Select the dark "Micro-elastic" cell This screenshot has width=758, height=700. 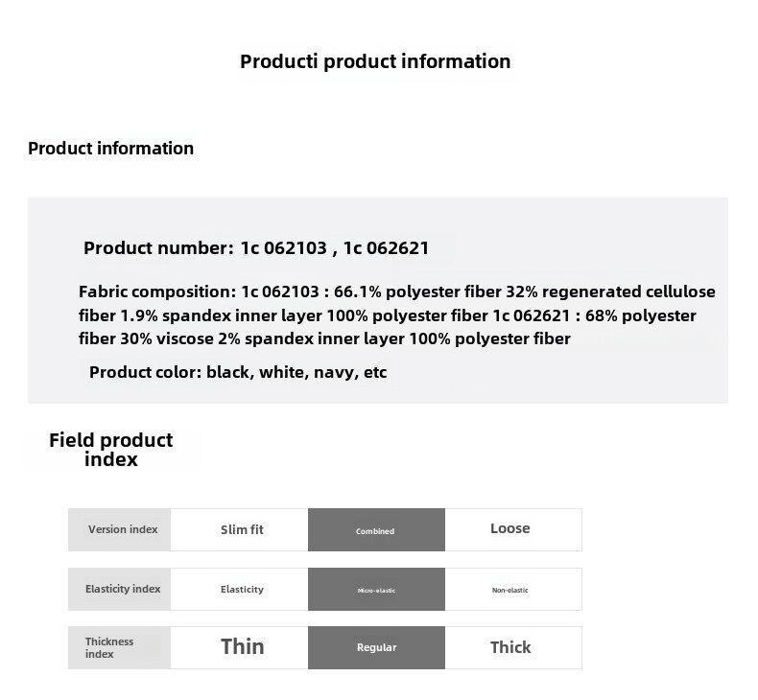376,590
